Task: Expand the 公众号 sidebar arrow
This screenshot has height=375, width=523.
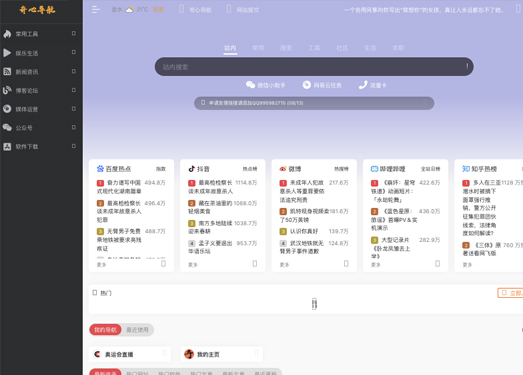Action: pos(74,127)
